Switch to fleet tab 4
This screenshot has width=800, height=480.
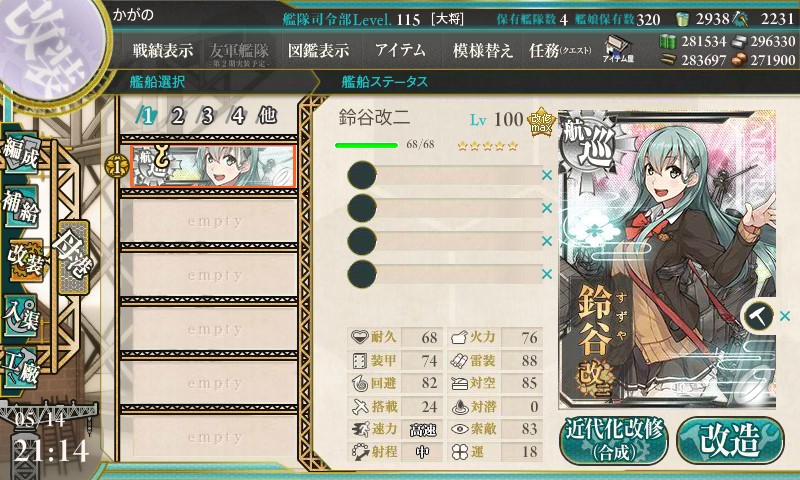[238, 116]
